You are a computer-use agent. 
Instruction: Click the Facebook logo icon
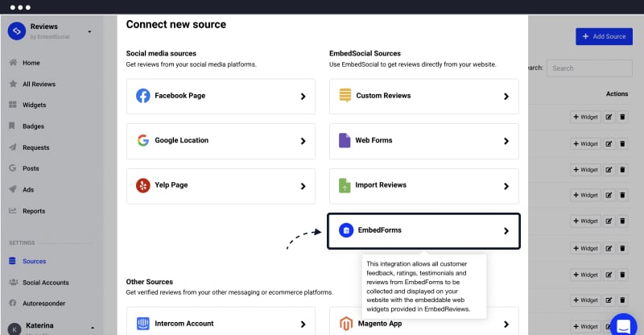pyautogui.click(x=143, y=96)
